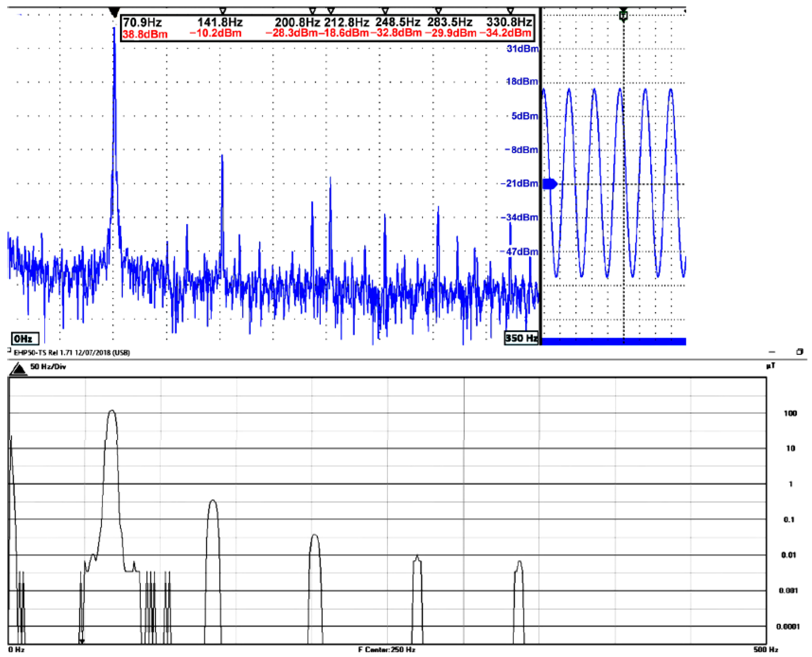The image size is (812, 657).
Task: Click the 330.8Hz marker readout
Action: (x=509, y=22)
